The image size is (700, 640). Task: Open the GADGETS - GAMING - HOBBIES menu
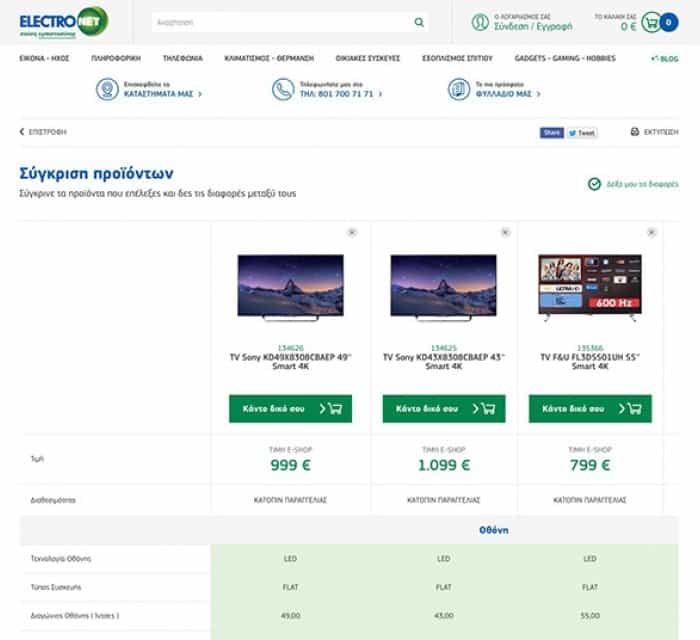pyautogui.click(x=565, y=58)
